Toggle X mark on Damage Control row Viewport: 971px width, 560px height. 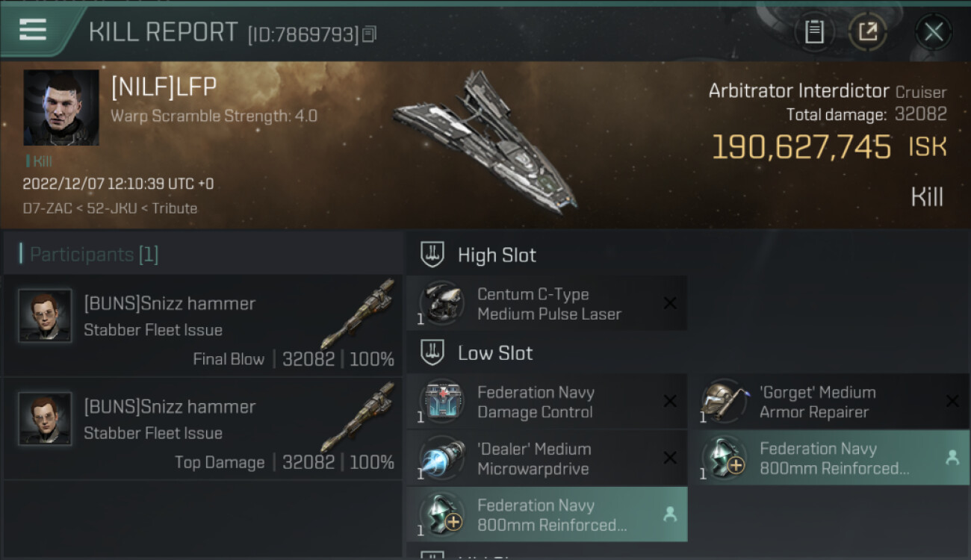pos(670,402)
